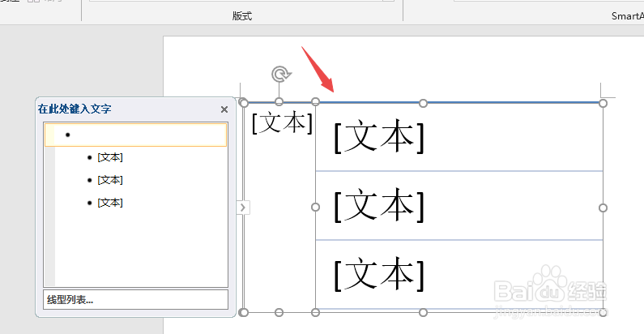Click the top large [文本] placeholder
The height and width of the screenshot is (334, 644).
tap(378, 137)
